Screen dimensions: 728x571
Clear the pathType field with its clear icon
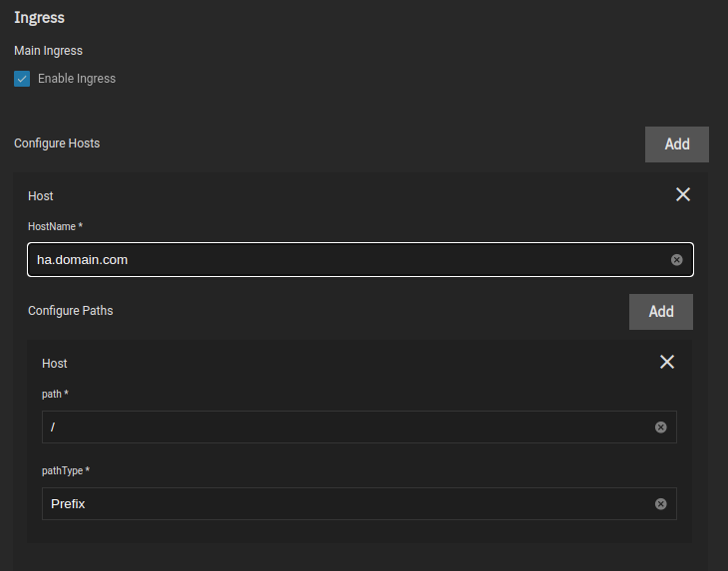[x=660, y=504]
